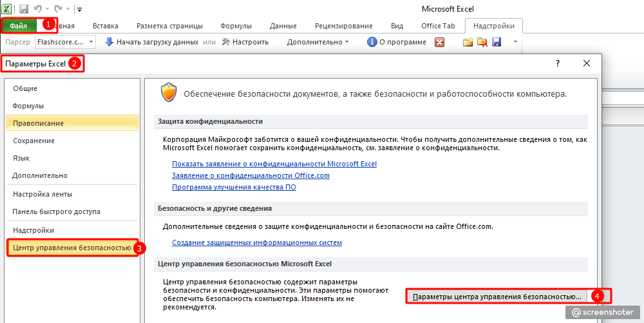Click the blue floppy disk icon in parser toolbar
This screenshot has height=323, width=644.
point(497,42)
